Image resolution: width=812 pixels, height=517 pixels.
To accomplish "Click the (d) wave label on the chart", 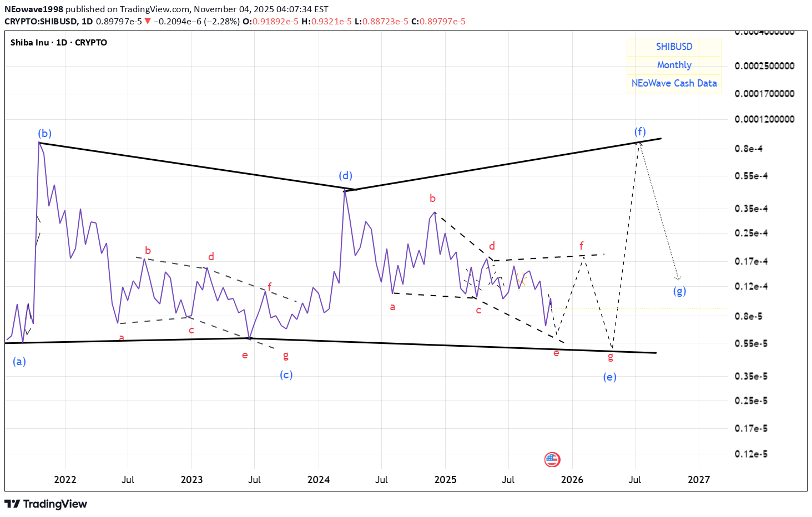I will [345, 175].
